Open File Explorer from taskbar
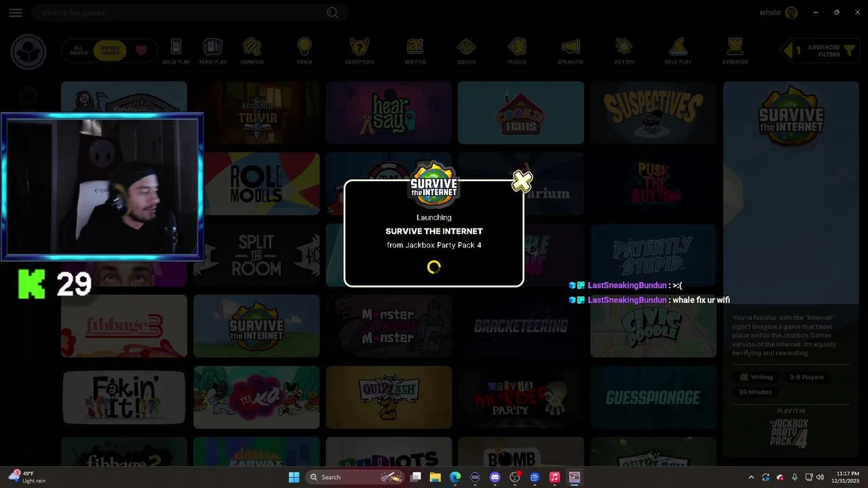 pyautogui.click(x=435, y=477)
